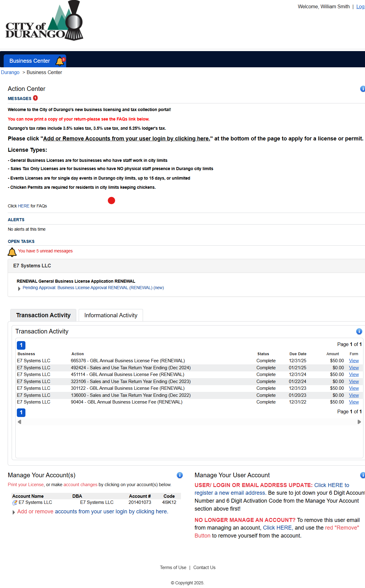Go to page 1 button above table

click(21, 345)
